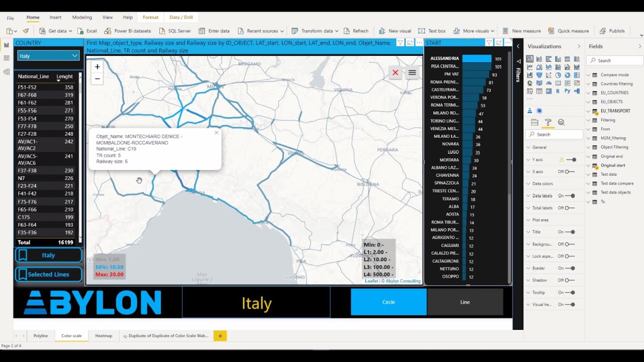This screenshot has width=644, height=362.
Task: Switch to Report view icon
Action: click(x=7, y=45)
